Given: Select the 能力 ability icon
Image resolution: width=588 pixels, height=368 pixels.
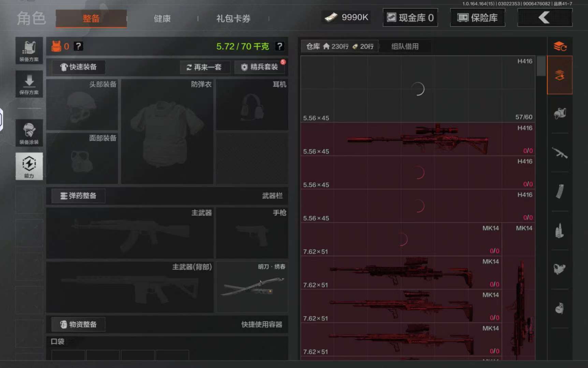Looking at the screenshot, I should tap(29, 166).
